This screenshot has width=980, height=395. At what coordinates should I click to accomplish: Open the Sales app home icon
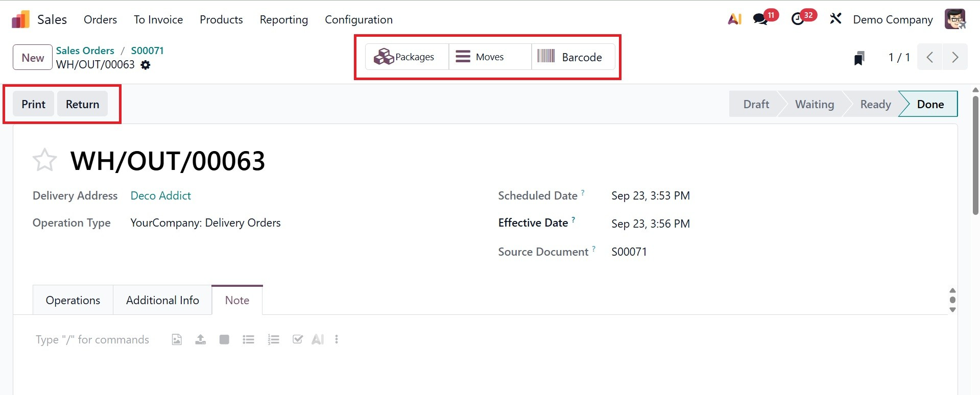[20, 19]
